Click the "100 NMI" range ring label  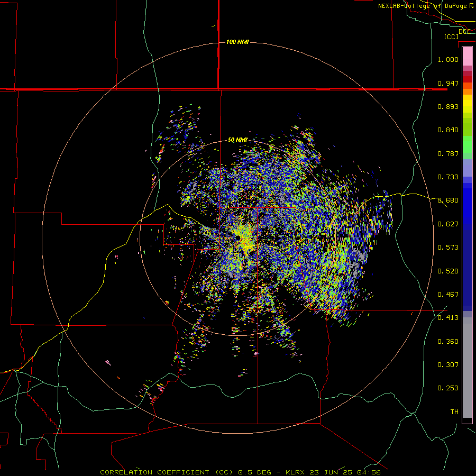[x=237, y=42]
